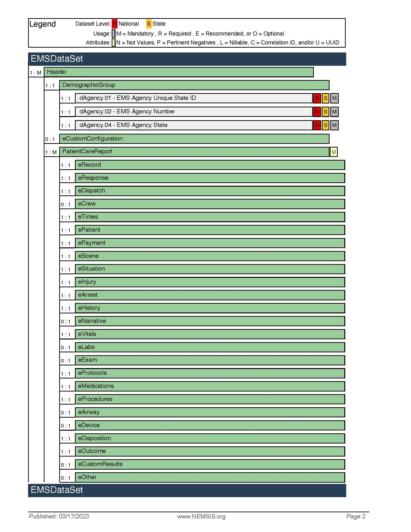
Task: Toggle the N badge on dAgency.02
Action: [317, 111]
